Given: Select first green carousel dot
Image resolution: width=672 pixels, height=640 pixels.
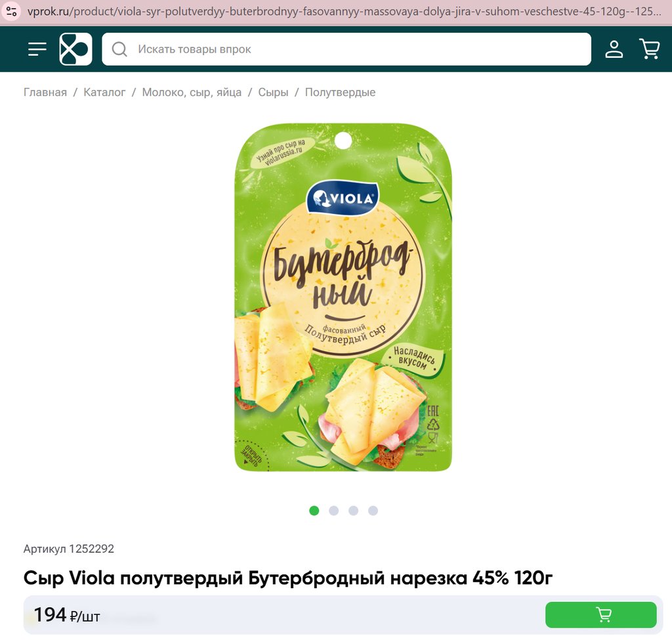Looking at the screenshot, I should [314, 511].
